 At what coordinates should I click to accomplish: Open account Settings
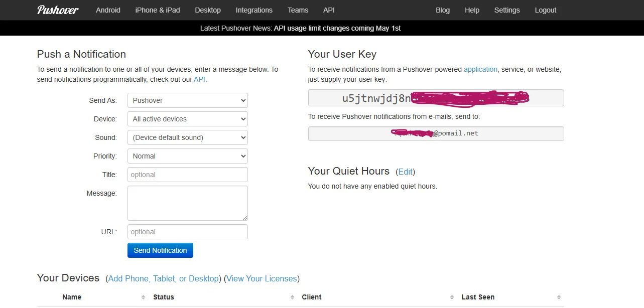(507, 10)
